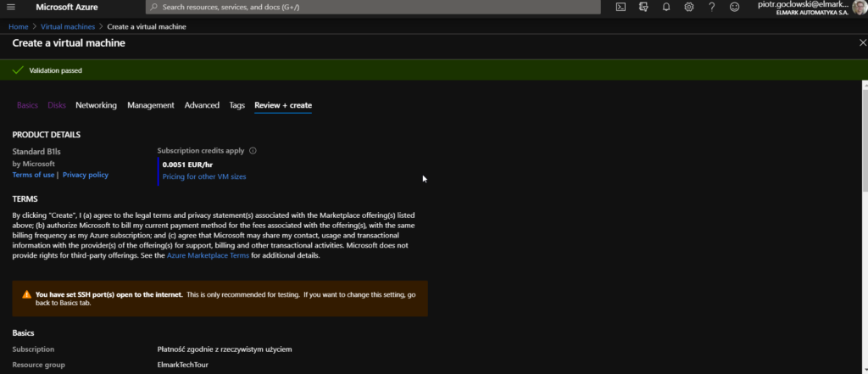The image size is (868, 374).
Task: Switch to the Tags tab
Action: coord(237,105)
